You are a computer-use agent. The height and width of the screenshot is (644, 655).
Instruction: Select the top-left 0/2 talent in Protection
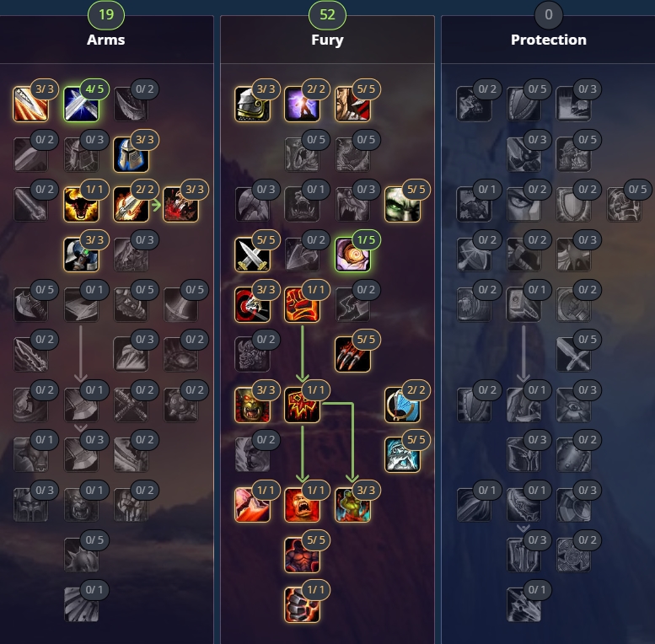474,104
